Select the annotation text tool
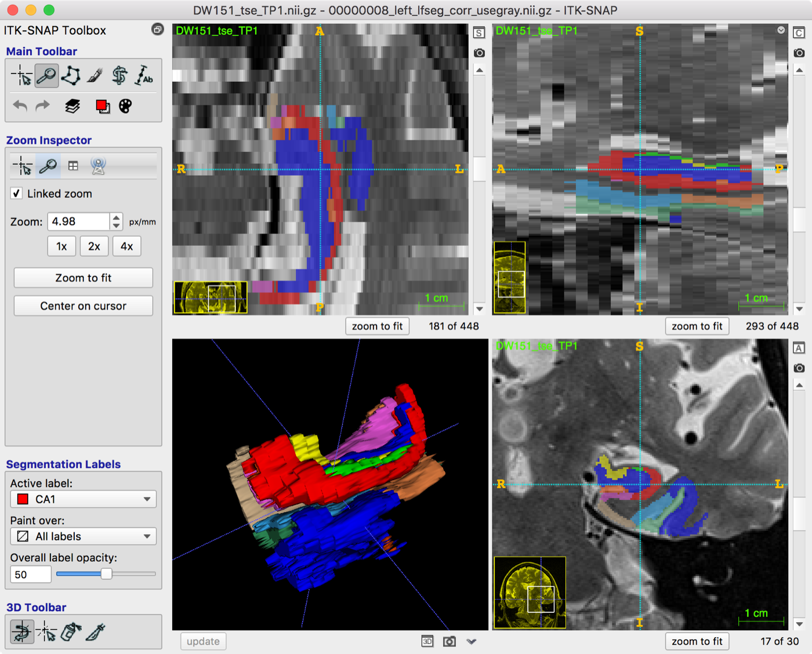Viewport: 812px width, 654px height. coord(144,76)
